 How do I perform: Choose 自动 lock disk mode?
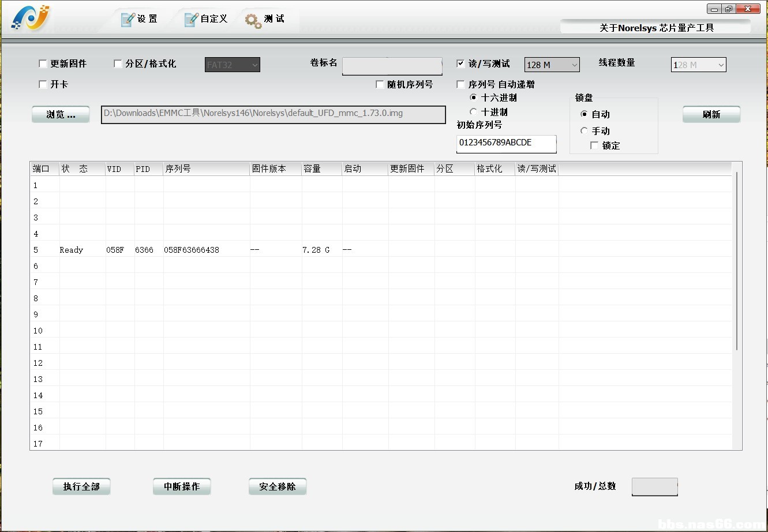[x=584, y=114]
